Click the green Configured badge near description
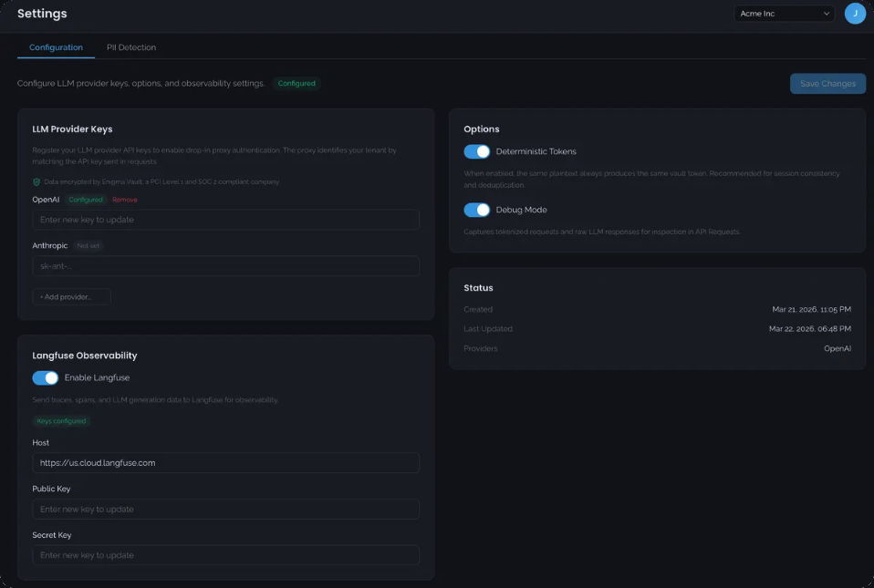The height and width of the screenshot is (588, 874). pos(297,84)
